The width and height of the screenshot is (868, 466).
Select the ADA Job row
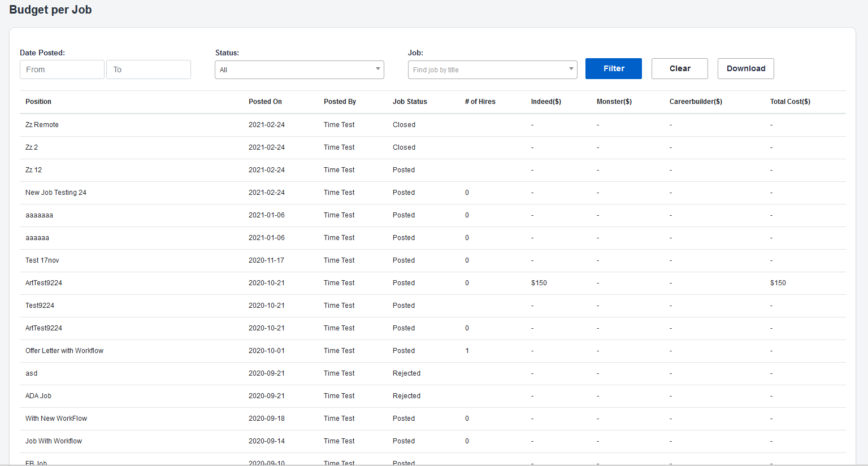[x=38, y=396]
